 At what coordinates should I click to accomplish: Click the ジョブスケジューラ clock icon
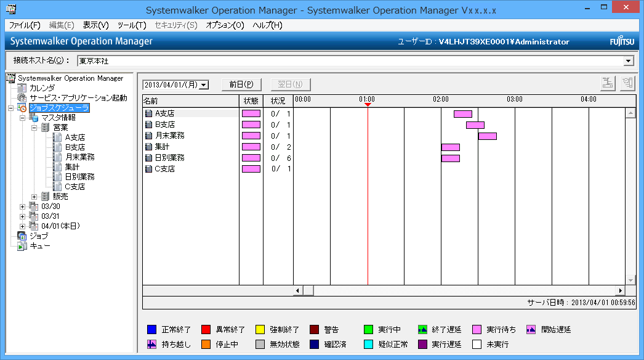click(22, 108)
